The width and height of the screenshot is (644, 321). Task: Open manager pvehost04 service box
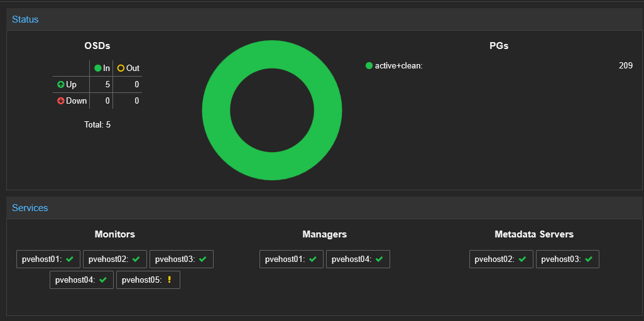coord(358,259)
